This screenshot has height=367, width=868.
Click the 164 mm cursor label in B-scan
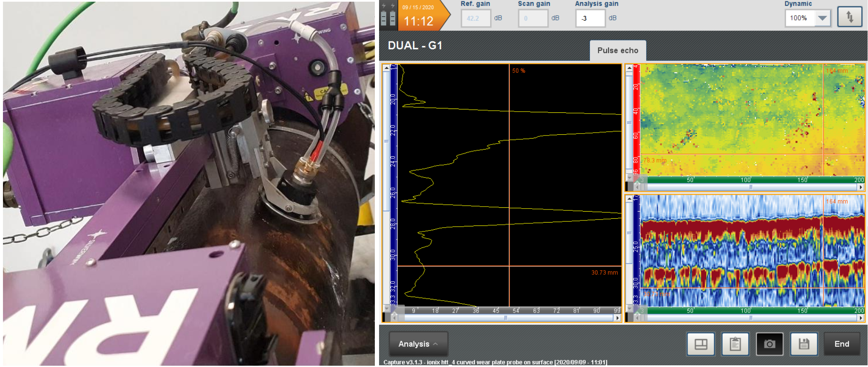point(837,201)
